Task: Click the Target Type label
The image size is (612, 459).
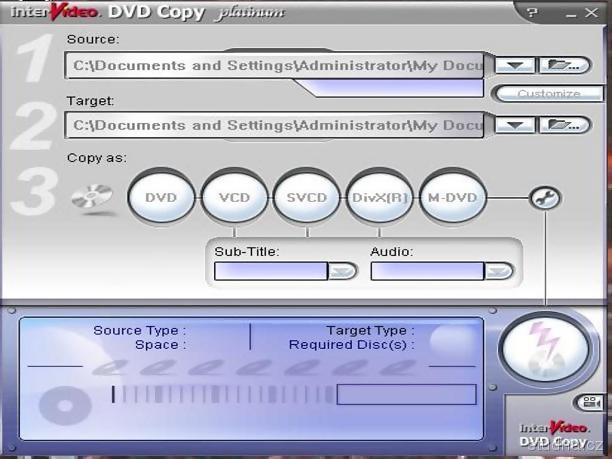Action: coord(370,331)
